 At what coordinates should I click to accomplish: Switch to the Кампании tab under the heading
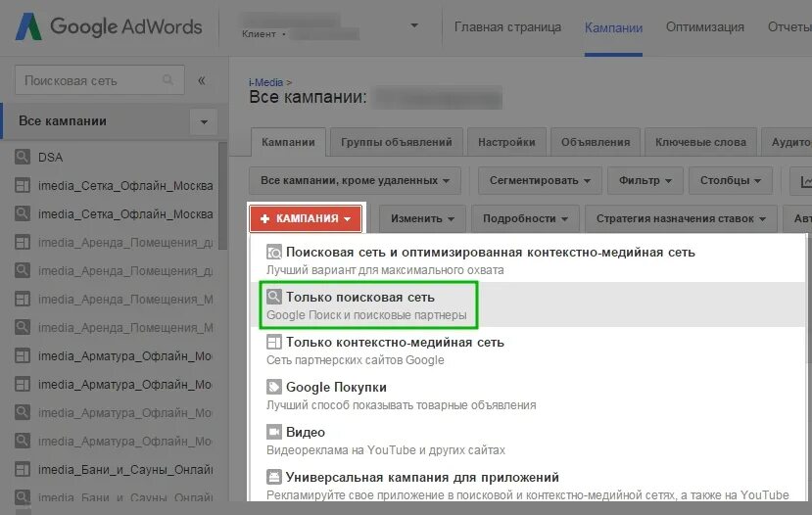click(x=288, y=142)
